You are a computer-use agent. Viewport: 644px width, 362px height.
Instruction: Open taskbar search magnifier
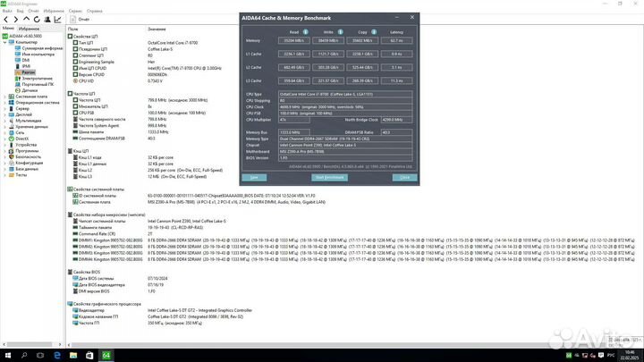click(24, 356)
